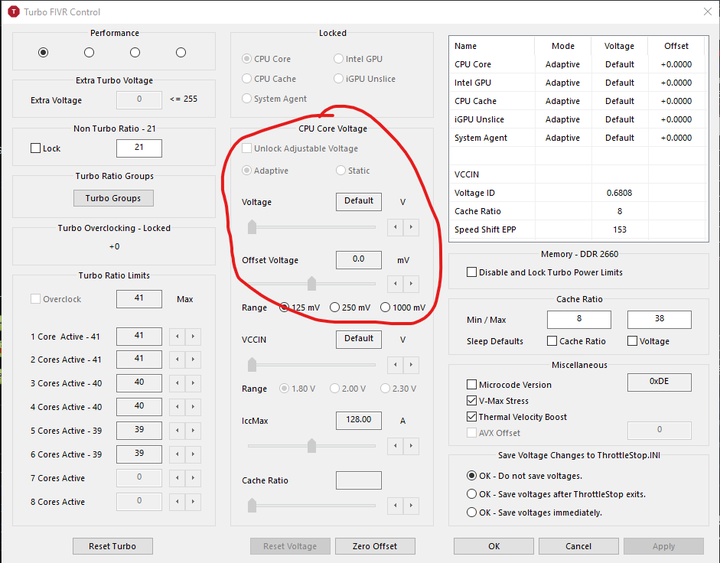Click Speed Shift EPP row
720x563 pixels.
coord(579,230)
